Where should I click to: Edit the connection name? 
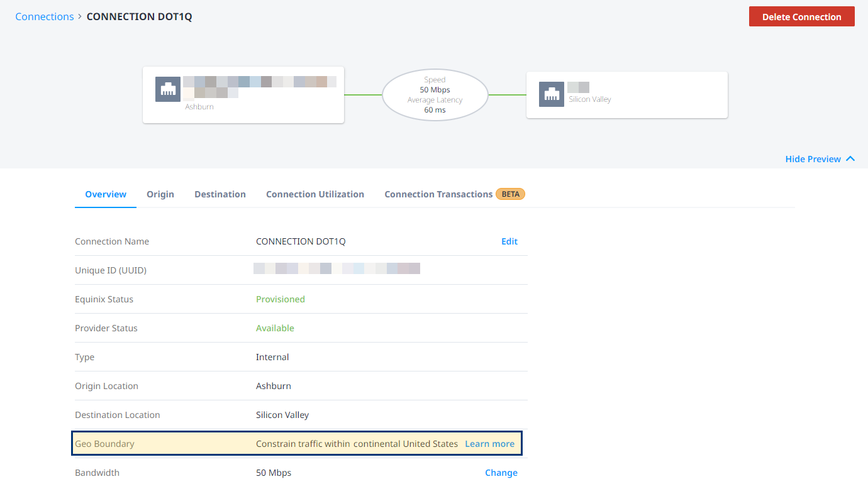pos(509,241)
